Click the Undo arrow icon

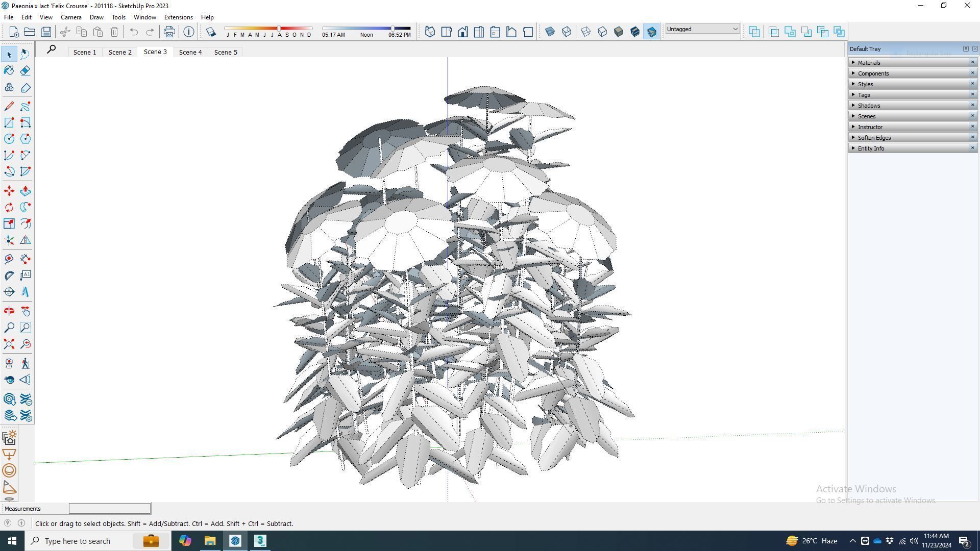point(134,32)
